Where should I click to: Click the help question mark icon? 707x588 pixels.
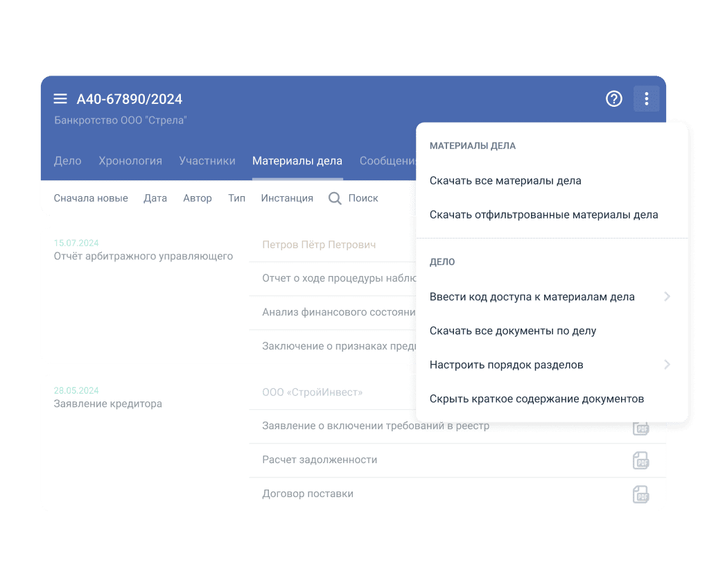tap(613, 99)
